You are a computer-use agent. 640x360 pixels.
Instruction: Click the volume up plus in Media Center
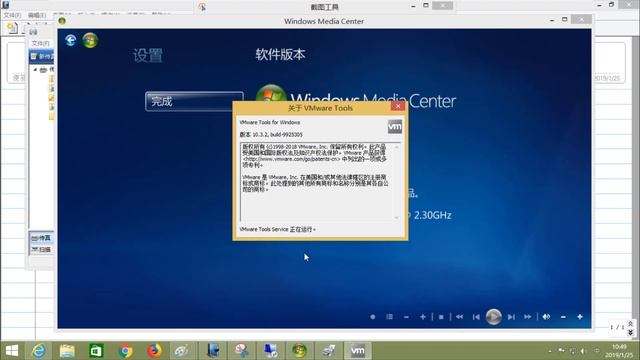580,317
